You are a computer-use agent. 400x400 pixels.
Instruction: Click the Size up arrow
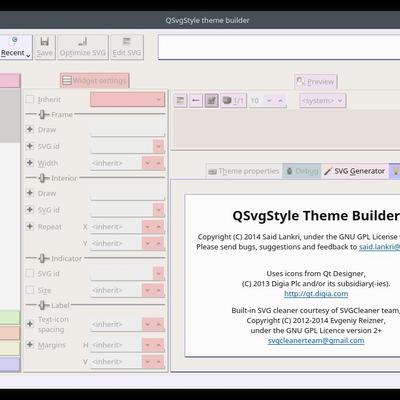(159, 291)
